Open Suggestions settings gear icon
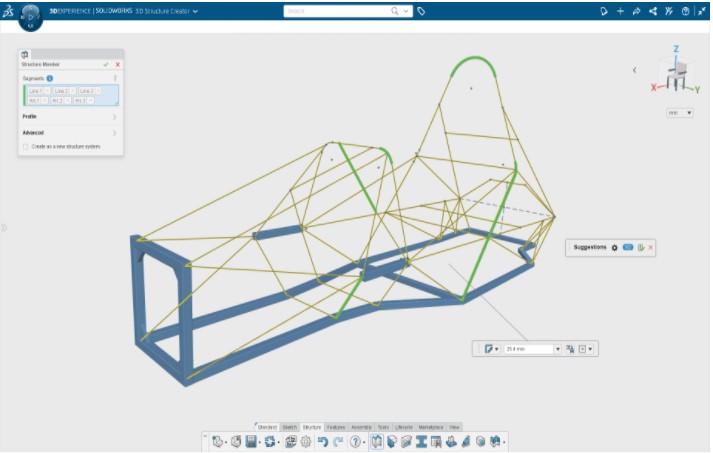The width and height of the screenshot is (713, 453). coord(614,247)
